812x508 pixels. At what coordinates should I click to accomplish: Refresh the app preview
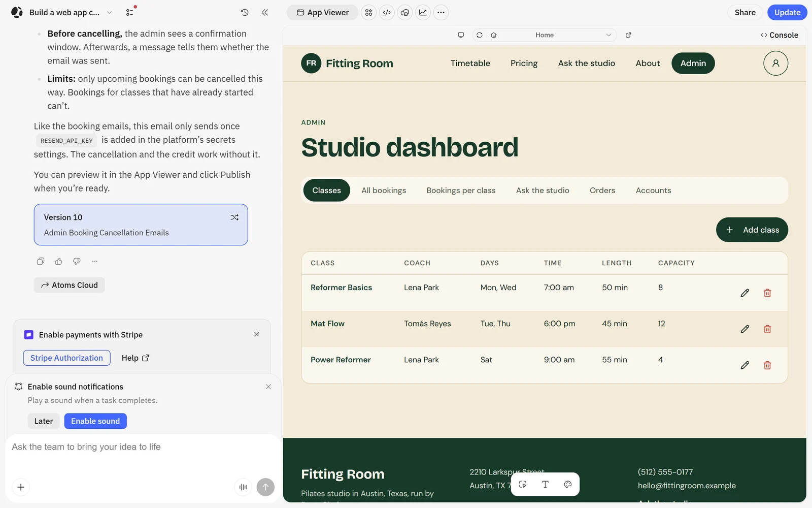pyautogui.click(x=479, y=35)
